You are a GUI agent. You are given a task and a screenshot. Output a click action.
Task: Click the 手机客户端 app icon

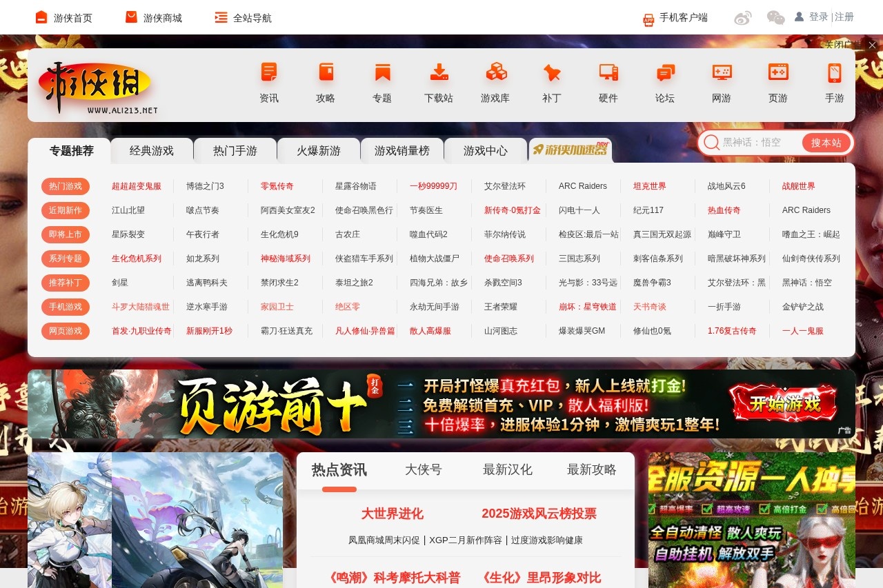pyautogui.click(x=648, y=19)
